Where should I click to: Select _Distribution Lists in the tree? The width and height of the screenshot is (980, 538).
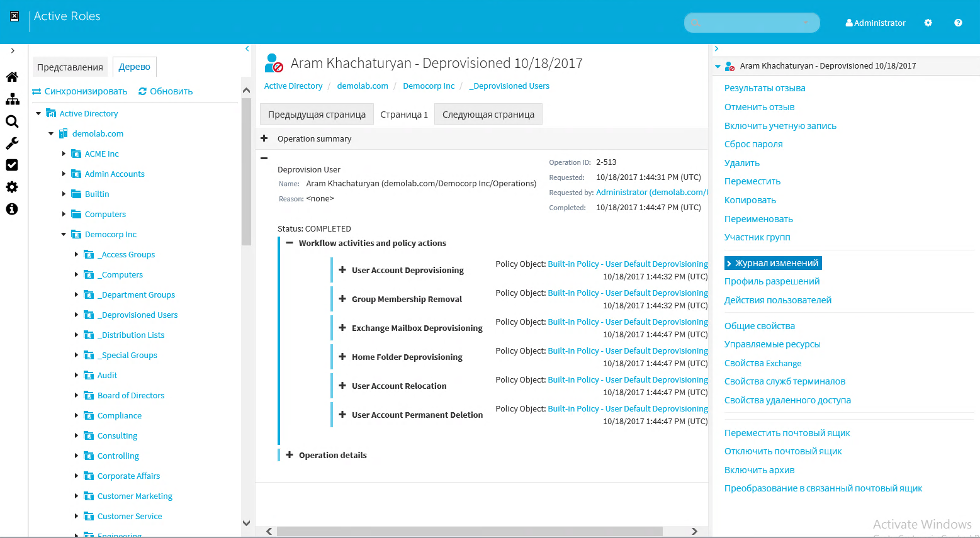point(131,335)
